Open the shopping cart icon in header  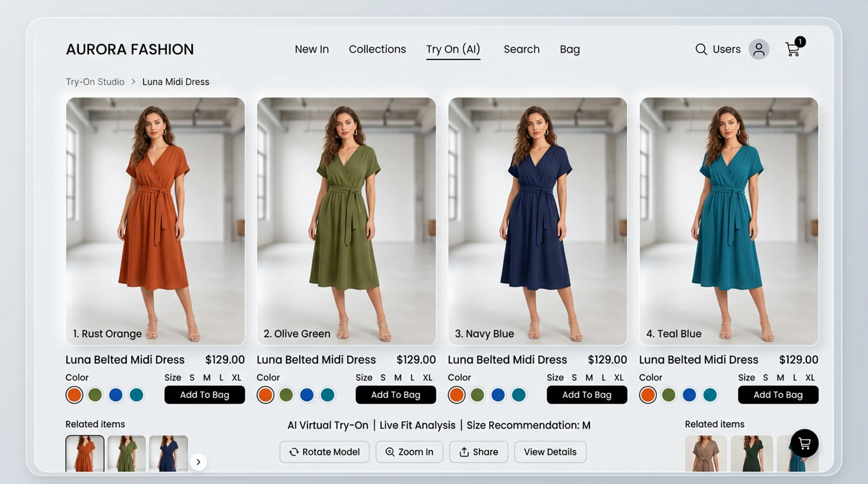(x=793, y=49)
